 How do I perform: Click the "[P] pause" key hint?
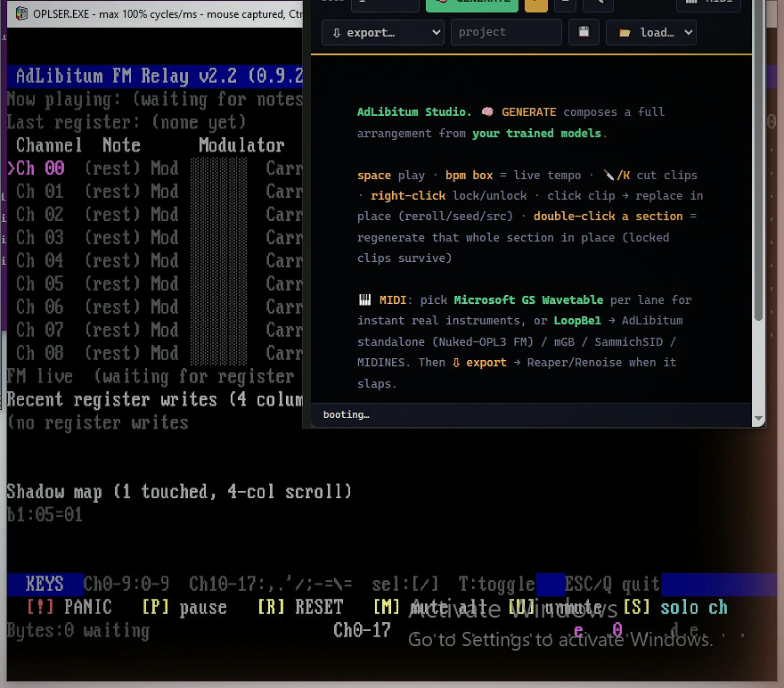click(x=184, y=608)
